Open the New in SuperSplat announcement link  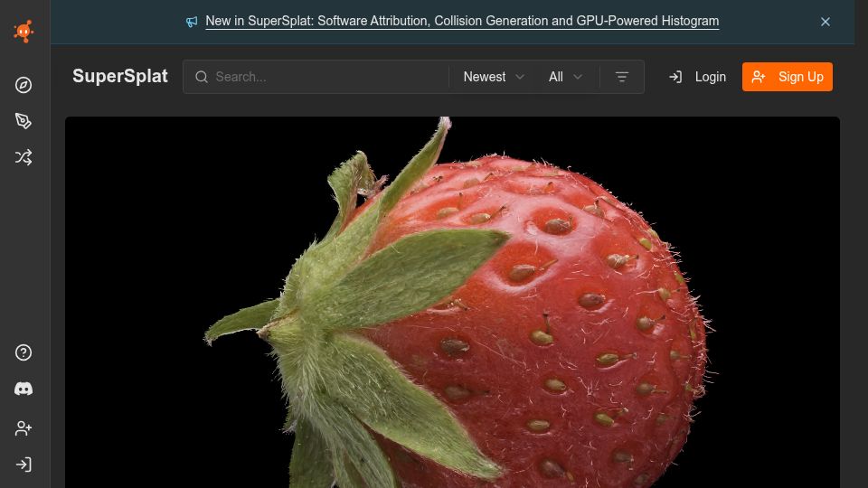click(x=462, y=21)
